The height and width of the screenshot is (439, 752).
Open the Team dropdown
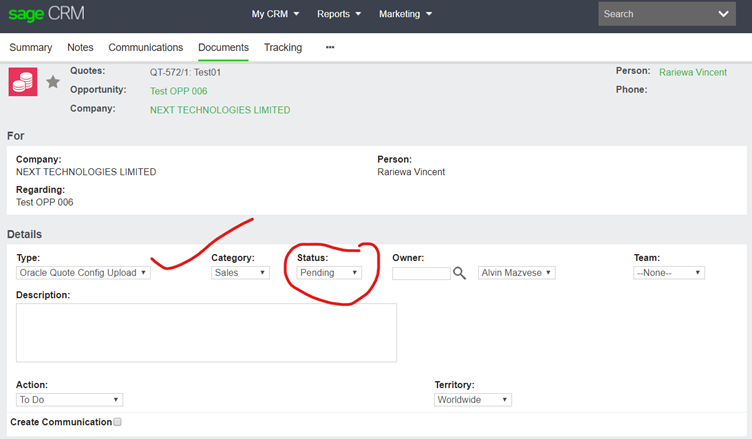click(x=669, y=272)
